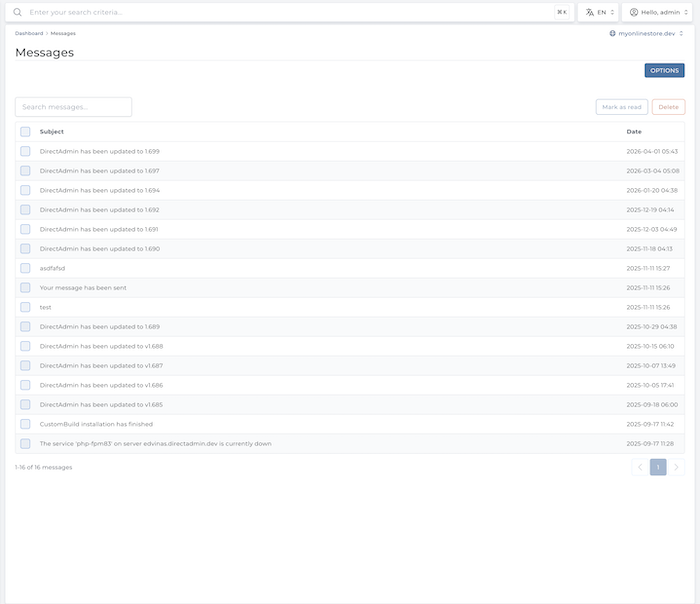Check the message 'updated to 1.697'
The width and height of the screenshot is (700, 604).
click(x=25, y=171)
